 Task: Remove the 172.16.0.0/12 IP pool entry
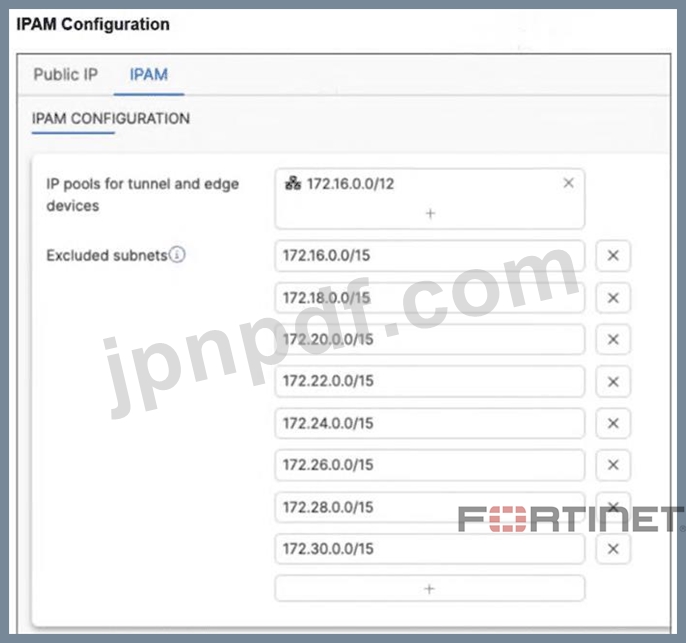point(568,183)
